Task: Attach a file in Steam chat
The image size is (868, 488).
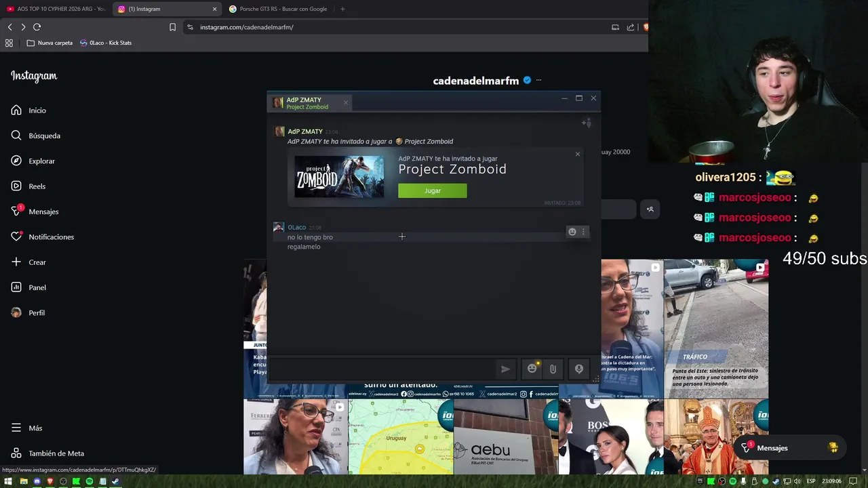Action: [553, 369]
